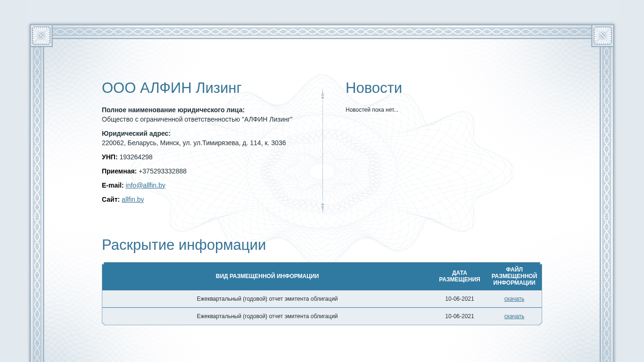
Task: Click the "Юридический адрес:" label
Action: 136,133
